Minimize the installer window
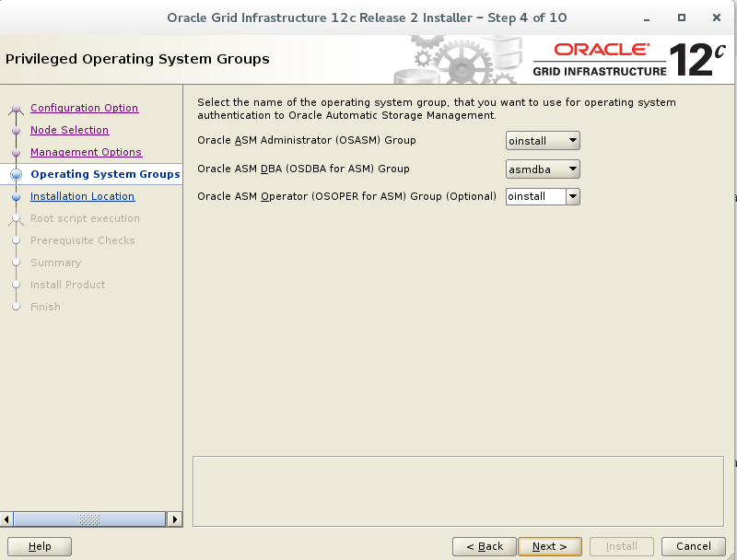Screen dimensions: 737x560 [x=647, y=18]
